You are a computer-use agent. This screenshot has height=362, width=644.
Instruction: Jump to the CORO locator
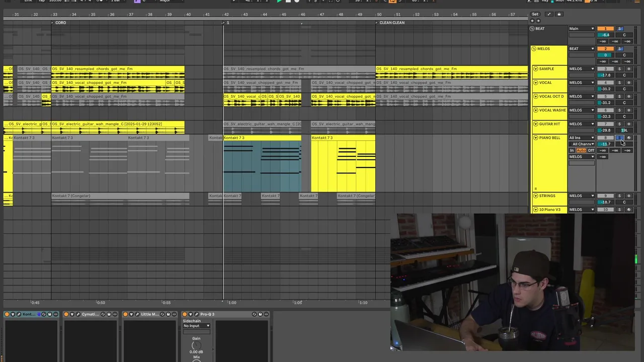[58, 23]
